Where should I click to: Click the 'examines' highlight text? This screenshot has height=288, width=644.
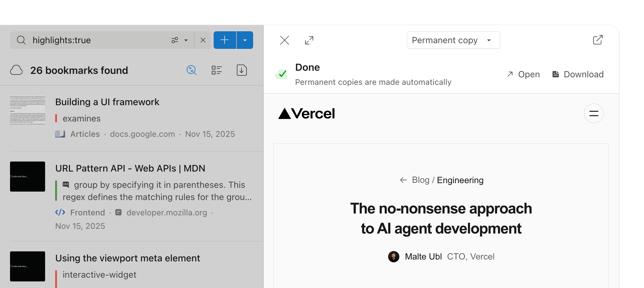coord(81,119)
